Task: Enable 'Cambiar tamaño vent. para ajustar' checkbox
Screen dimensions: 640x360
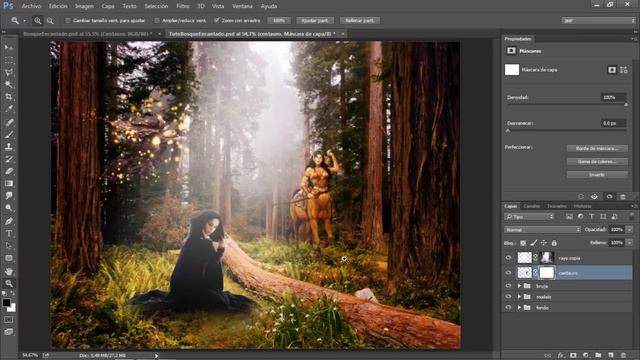Action: (68, 20)
